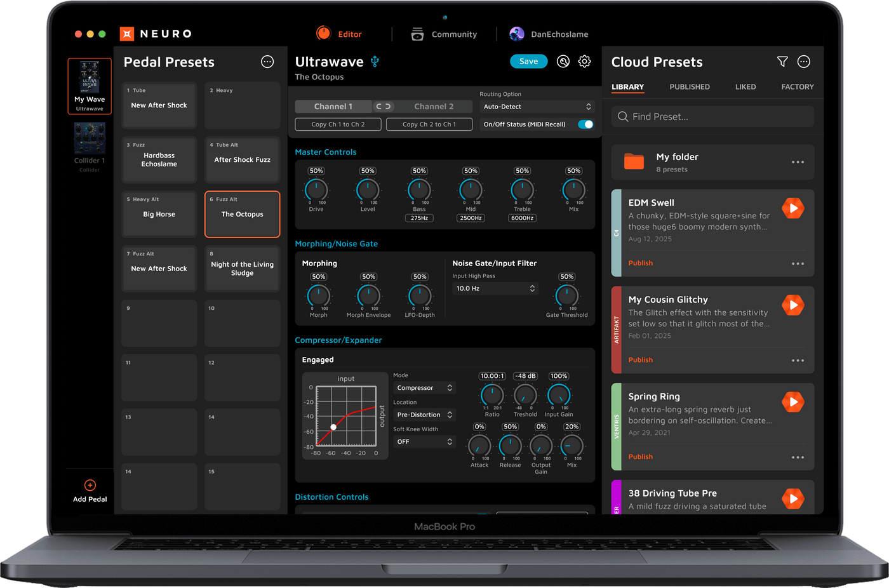Screen dimensions: 889x588
Task: Open the Editor tab
Action: coord(339,34)
